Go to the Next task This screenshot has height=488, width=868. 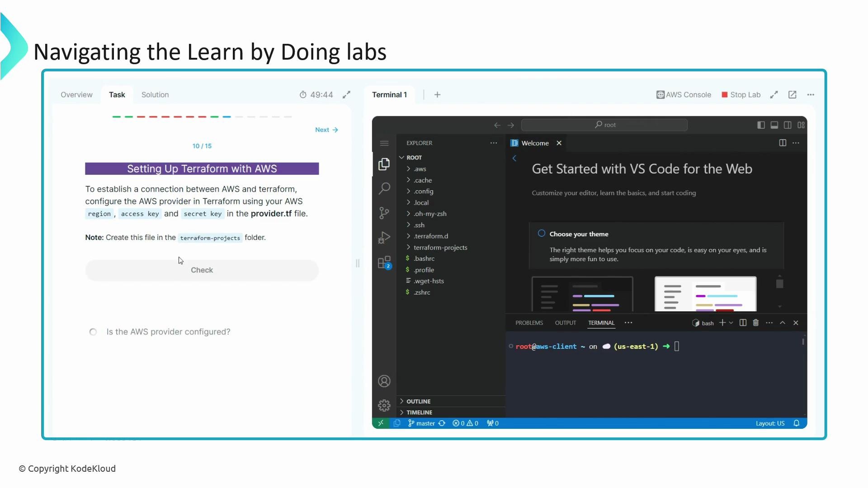[x=326, y=130]
